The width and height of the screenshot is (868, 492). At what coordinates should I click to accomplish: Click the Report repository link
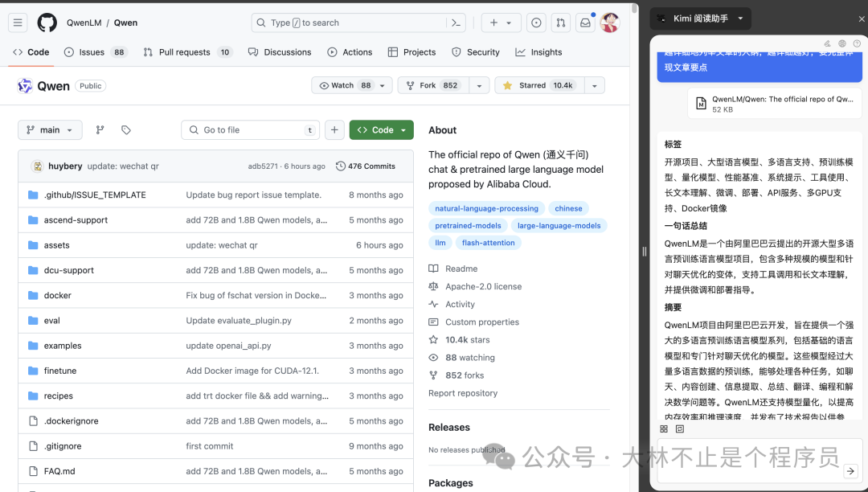463,393
